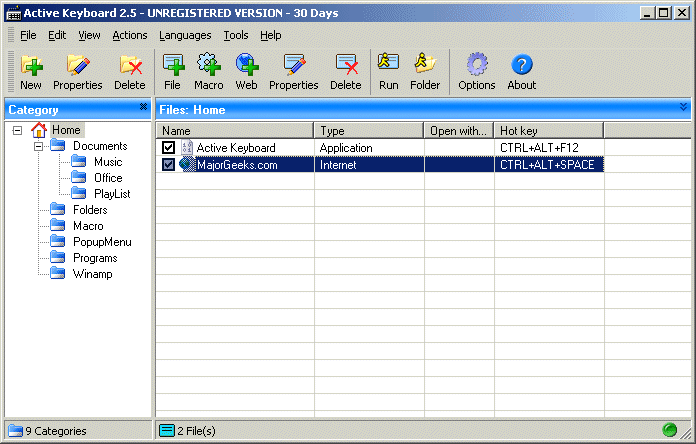Image resolution: width=696 pixels, height=444 pixels.
Task: Click the 9 Categories status text
Action: (56, 431)
